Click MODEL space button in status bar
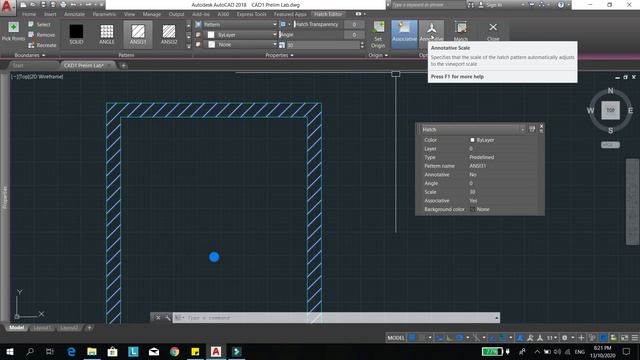 (x=396, y=338)
